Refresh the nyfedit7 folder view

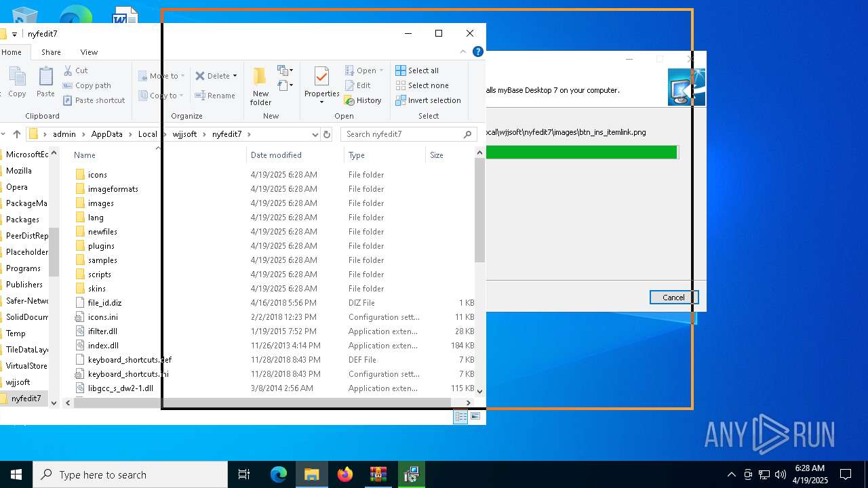pos(327,134)
